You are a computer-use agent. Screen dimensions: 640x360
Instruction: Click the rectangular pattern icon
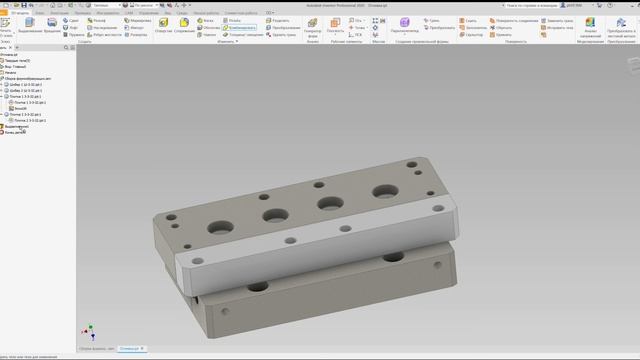coord(375,20)
